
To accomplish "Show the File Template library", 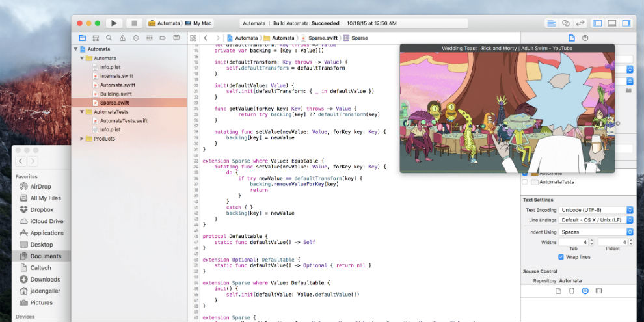I will pyautogui.click(x=558, y=291).
